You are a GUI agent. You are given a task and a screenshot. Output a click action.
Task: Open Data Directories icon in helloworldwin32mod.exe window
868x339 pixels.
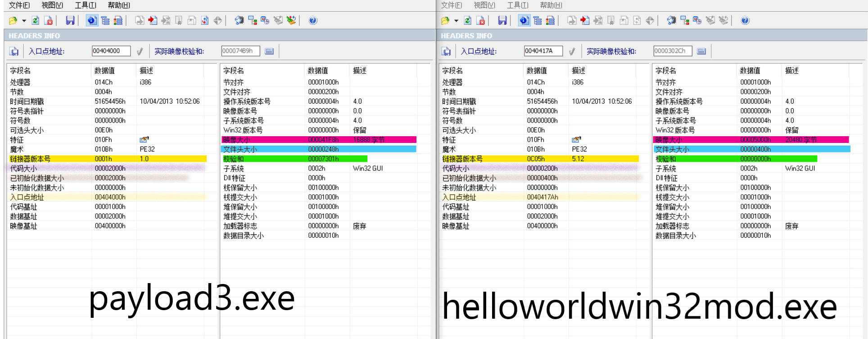coord(538,20)
